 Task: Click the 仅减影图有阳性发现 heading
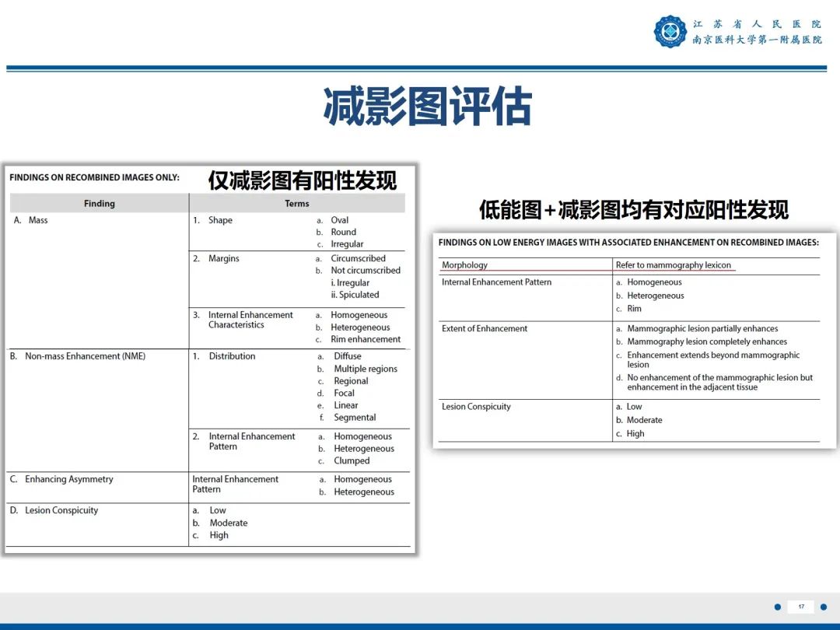tap(303, 180)
